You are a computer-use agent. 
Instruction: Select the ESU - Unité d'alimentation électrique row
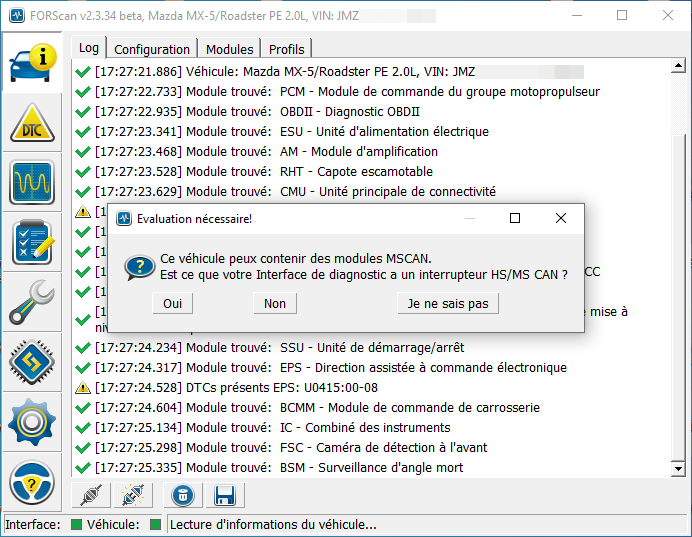click(x=282, y=131)
